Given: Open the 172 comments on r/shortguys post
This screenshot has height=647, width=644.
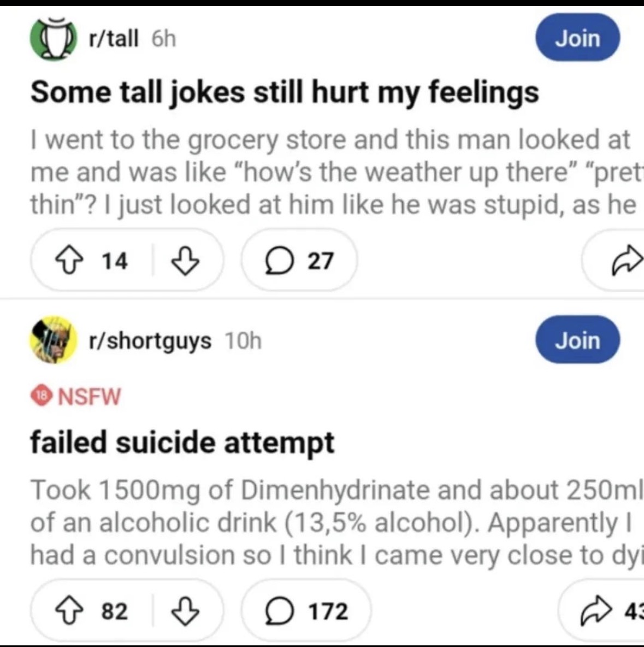Looking at the screenshot, I should coord(306,611).
